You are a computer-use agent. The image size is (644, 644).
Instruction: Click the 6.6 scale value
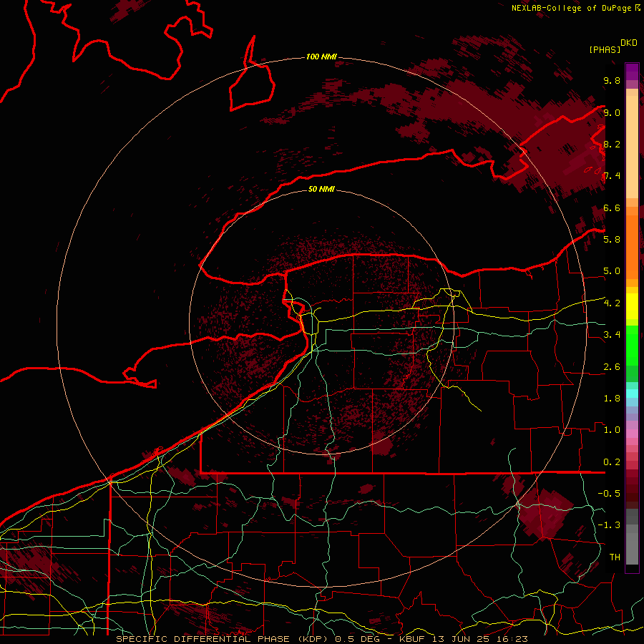tap(612, 208)
